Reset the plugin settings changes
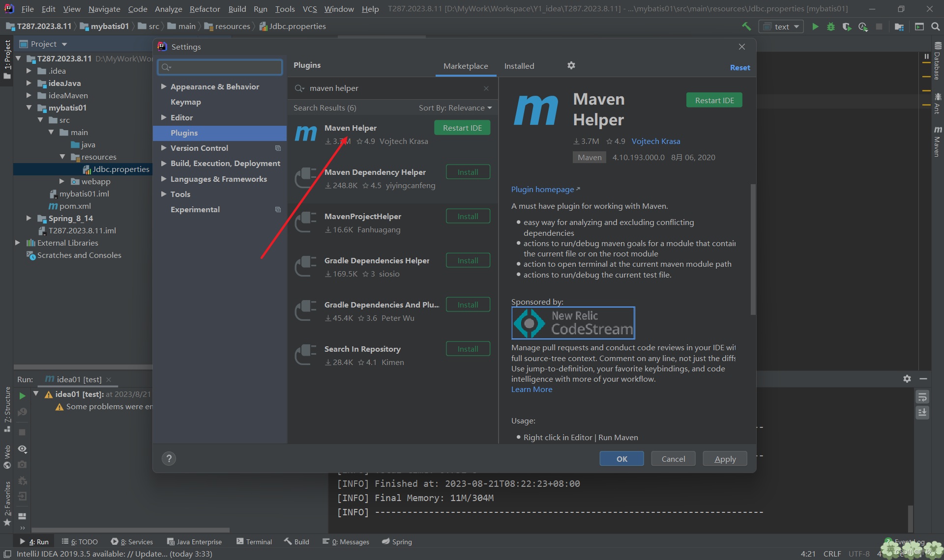Screen dimensions: 944x560 pos(740,68)
